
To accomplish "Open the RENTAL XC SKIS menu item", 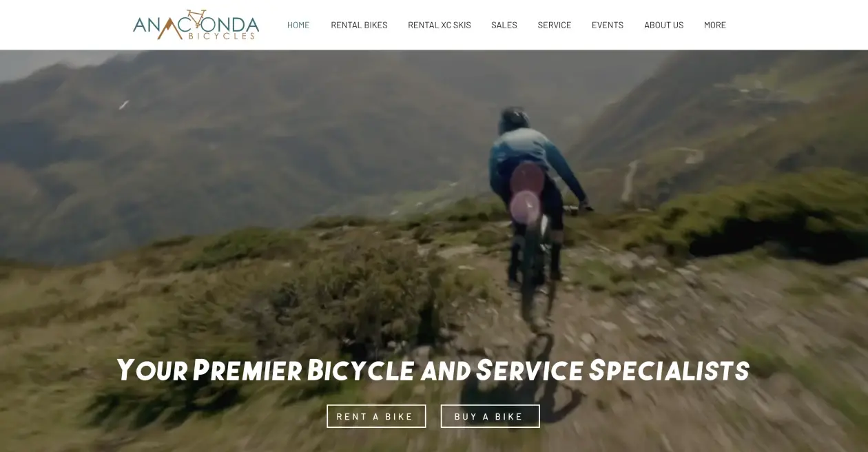I will pos(440,25).
